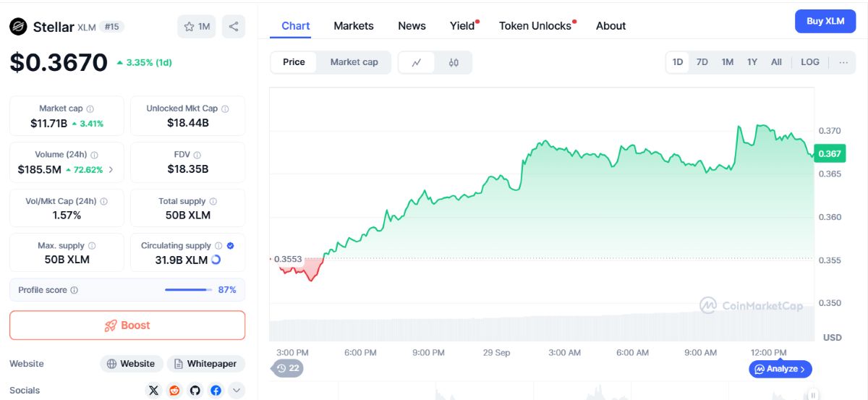Click the USD axis label

[x=832, y=338]
